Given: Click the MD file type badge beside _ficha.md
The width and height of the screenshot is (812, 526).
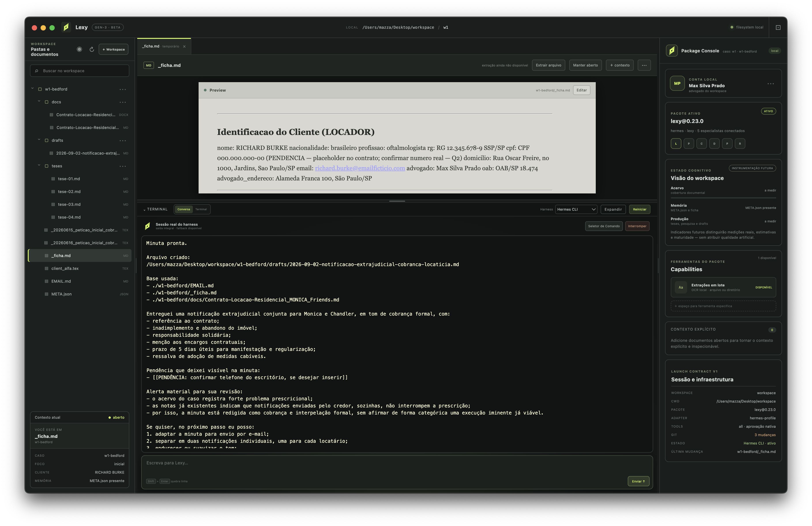Looking at the screenshot, I should pyautogui.click(x=149, y=65).
